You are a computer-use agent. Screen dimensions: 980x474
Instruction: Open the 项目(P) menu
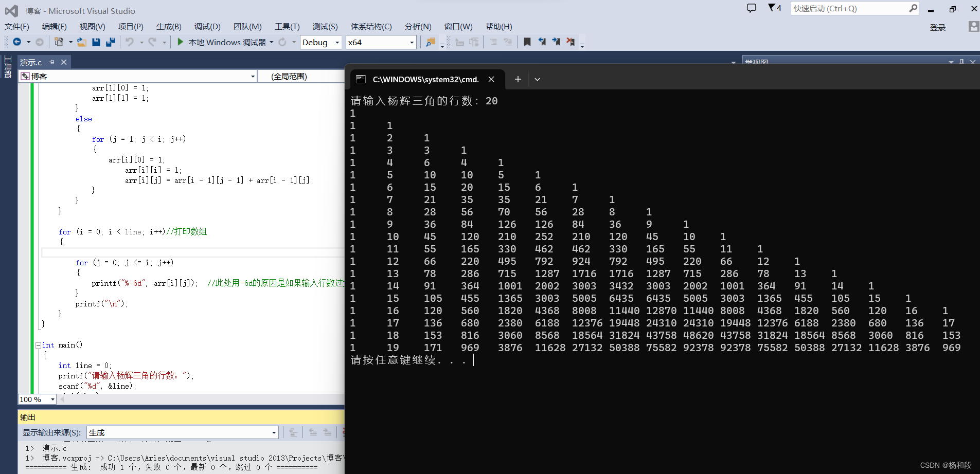pyautogui.click(x=131, y=27)
